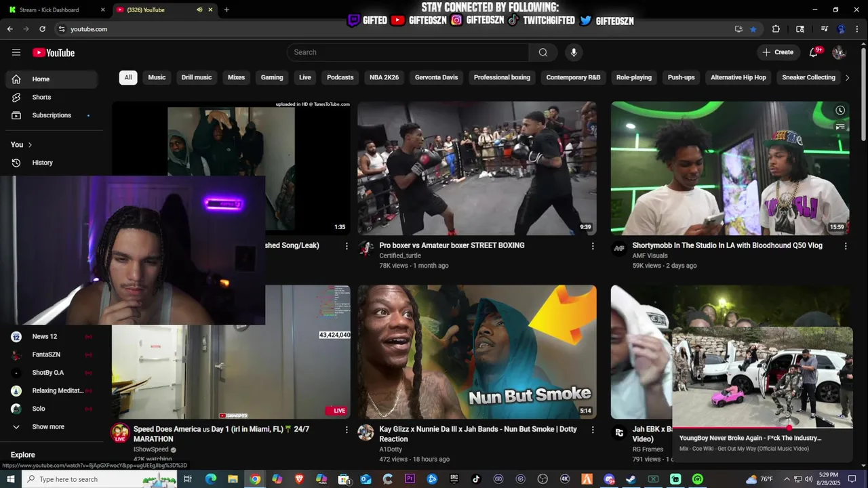
Task: Reload the page
Action: point(42,29)
